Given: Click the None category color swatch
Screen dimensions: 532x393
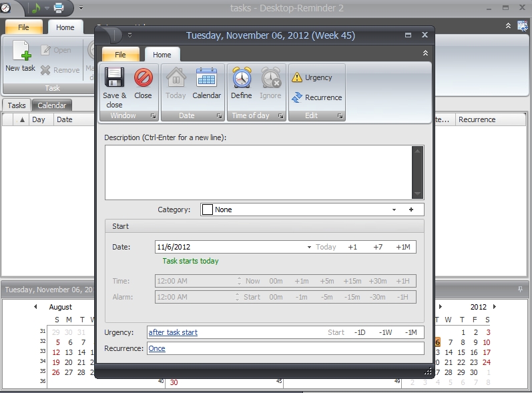Looking at the screenshot, I should 208,210.
